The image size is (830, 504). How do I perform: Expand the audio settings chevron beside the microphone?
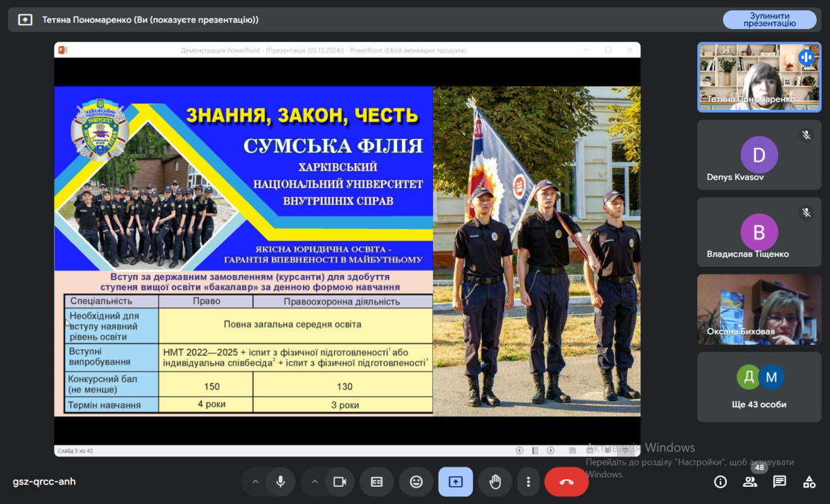pyautogui.click(x=255, y=482)
